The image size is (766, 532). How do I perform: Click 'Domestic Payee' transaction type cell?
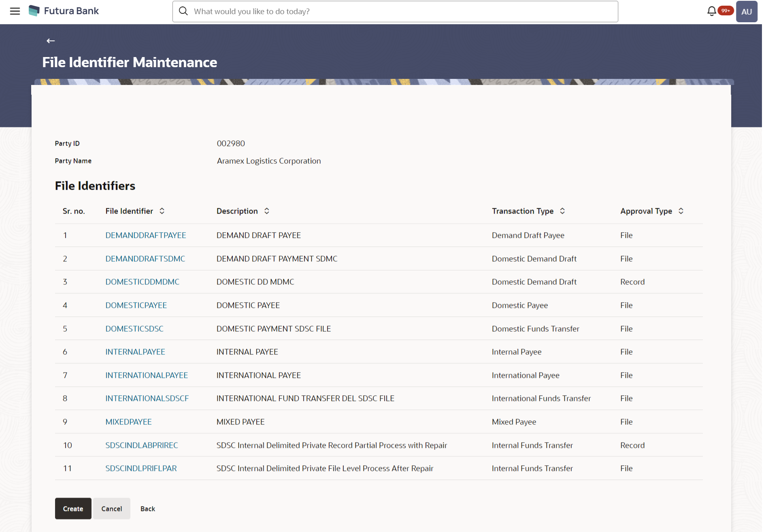[x=520, y=305]
